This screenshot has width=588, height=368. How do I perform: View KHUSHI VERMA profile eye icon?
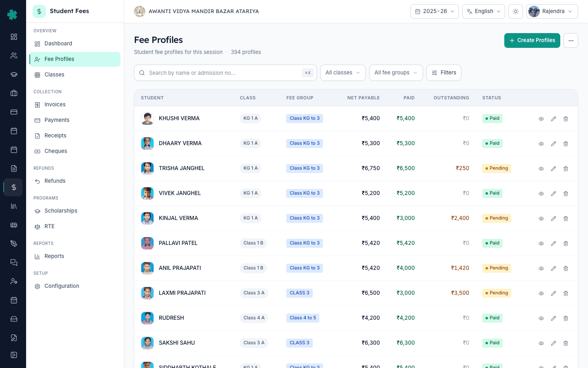[x=541, y=119]
